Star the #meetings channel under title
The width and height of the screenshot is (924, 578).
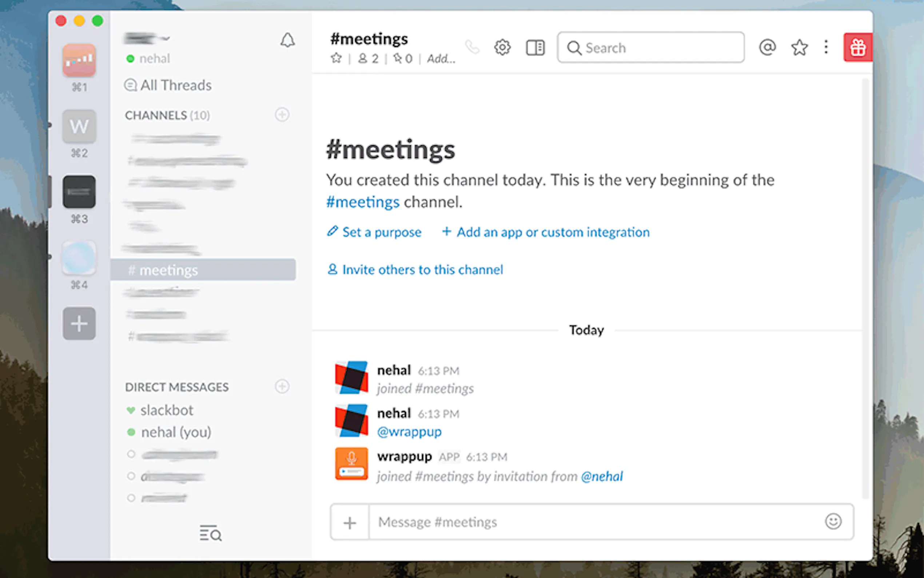(x=336, y=59)
